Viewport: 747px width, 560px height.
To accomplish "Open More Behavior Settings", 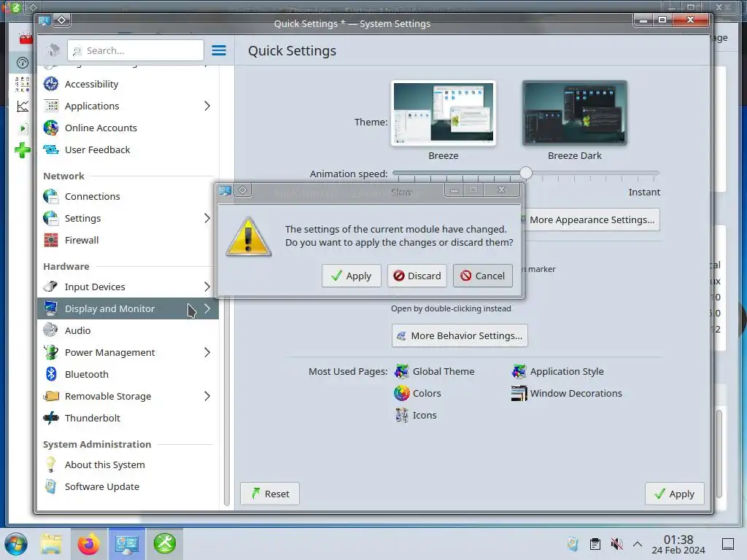I will tap(460, 335).
